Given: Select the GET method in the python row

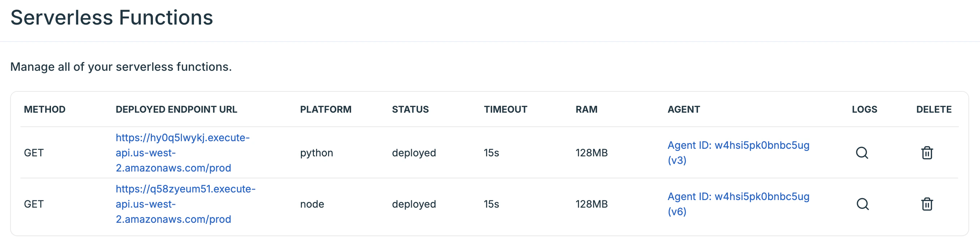Looking at the screenshot, I should [x=34, y=153].
